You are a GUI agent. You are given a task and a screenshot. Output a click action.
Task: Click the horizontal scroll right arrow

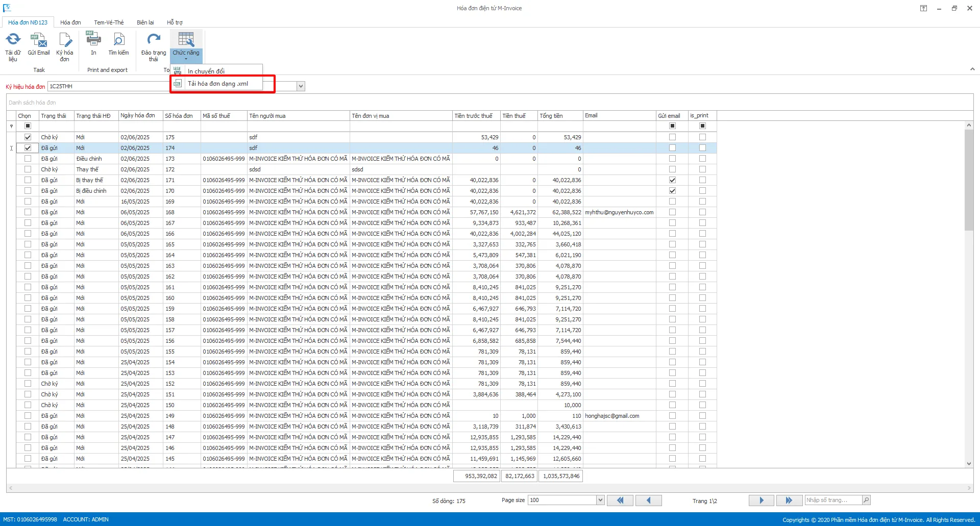[x=969, y=488]
